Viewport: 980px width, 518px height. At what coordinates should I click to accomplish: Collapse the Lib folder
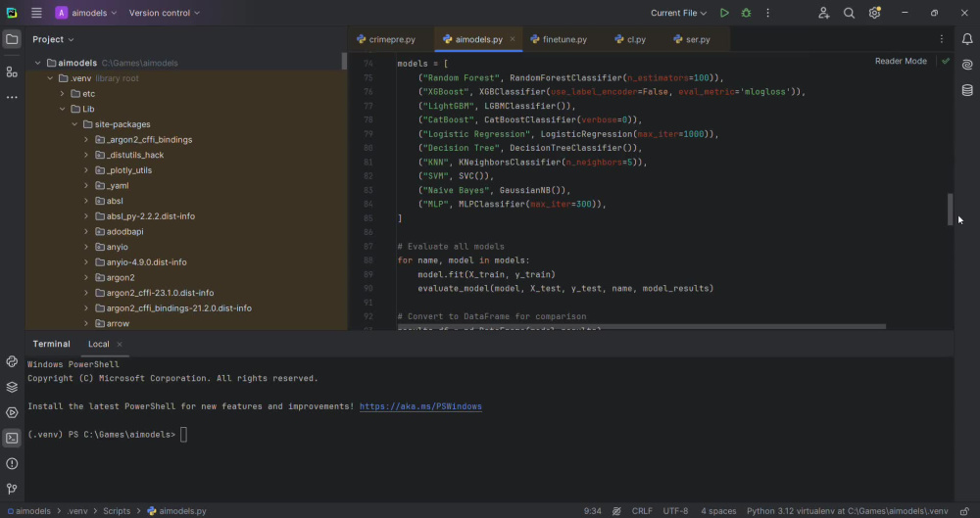(x=63, y=109)
